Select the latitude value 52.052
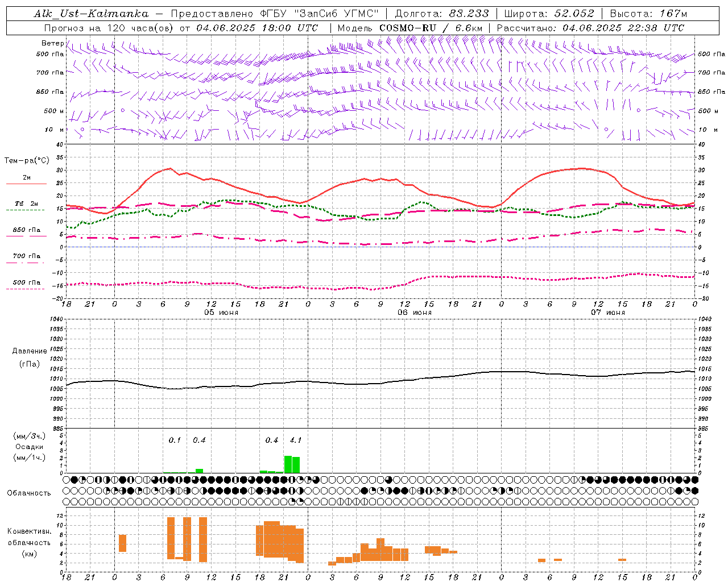 pyautogui.click(x=574, y=14)
